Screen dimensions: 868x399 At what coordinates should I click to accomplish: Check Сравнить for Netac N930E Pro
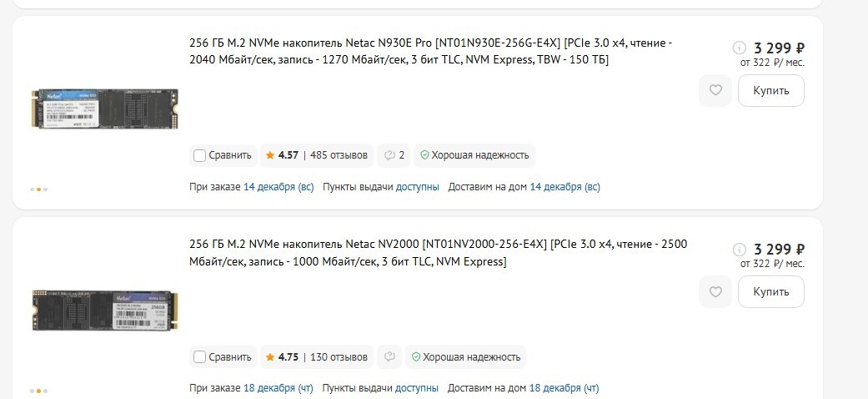[x=200, y=155]
